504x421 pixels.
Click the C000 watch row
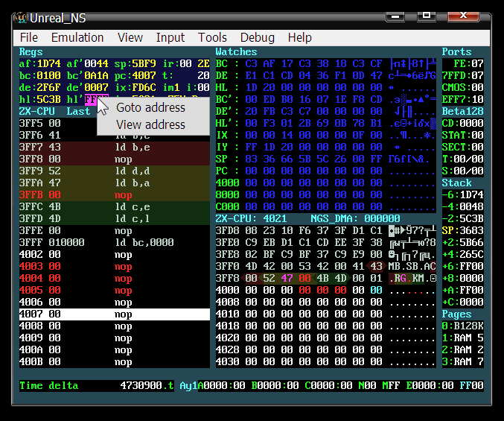(x=325, y=207)
